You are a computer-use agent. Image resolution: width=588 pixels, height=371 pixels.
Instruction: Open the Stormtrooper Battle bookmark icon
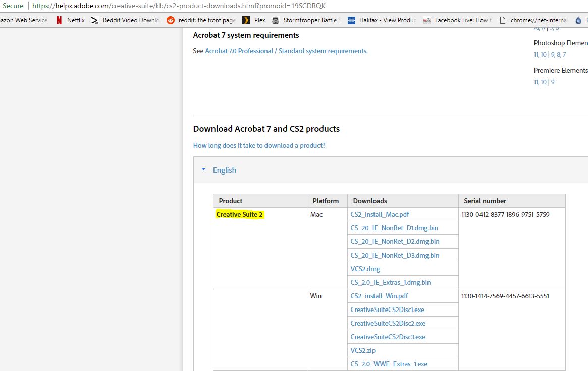(x=276, y=20)
